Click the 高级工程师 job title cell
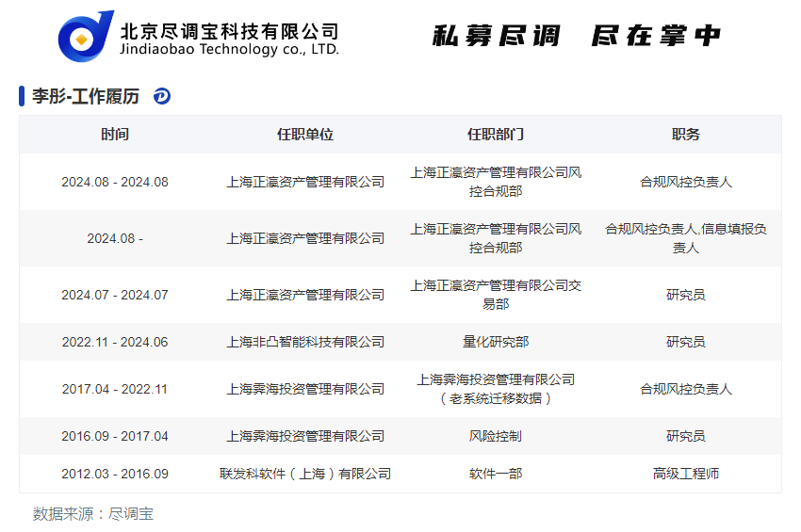 pos(685,474)
